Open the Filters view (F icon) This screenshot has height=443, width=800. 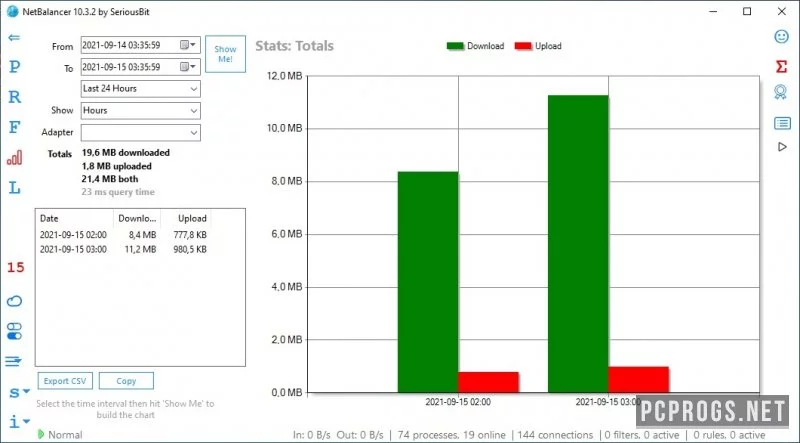click(x=15, y=127)
